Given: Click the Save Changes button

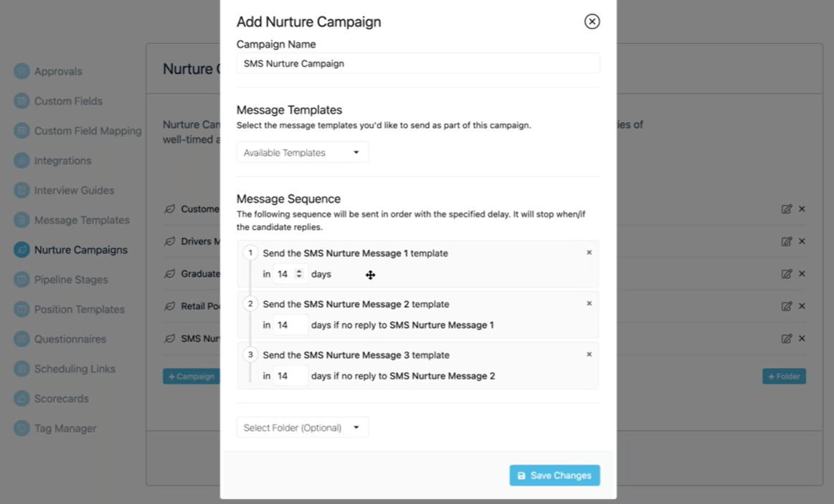Looking at the screenshot, I should pyautogui.click(x=554, y=475).
